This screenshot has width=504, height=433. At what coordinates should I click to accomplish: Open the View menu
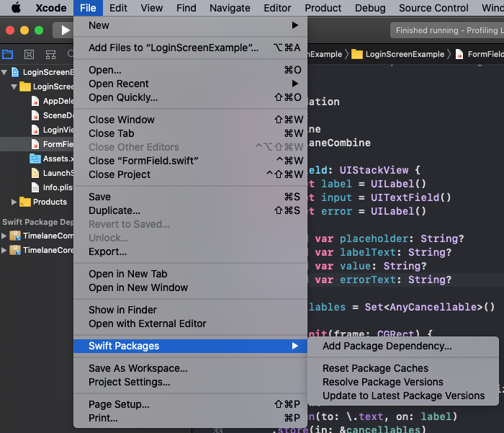(152, 8)
